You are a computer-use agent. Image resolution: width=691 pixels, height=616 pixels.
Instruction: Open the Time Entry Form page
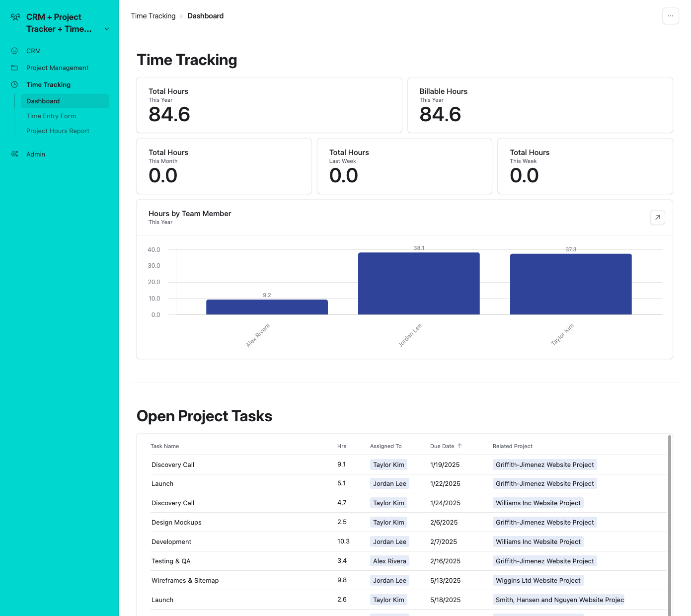tap(51, 116)
